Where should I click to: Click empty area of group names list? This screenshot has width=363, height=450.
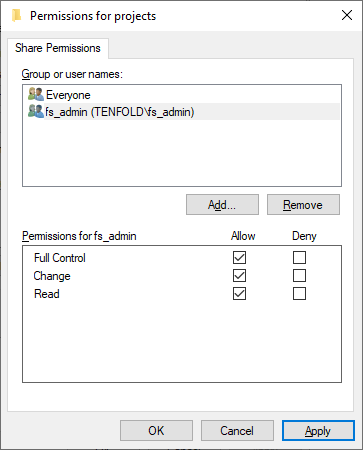[182, 153]
